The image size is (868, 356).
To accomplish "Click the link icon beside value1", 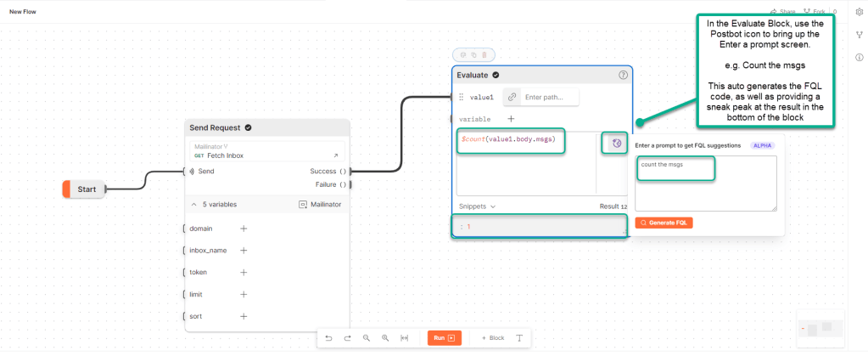I will (512, 98).
